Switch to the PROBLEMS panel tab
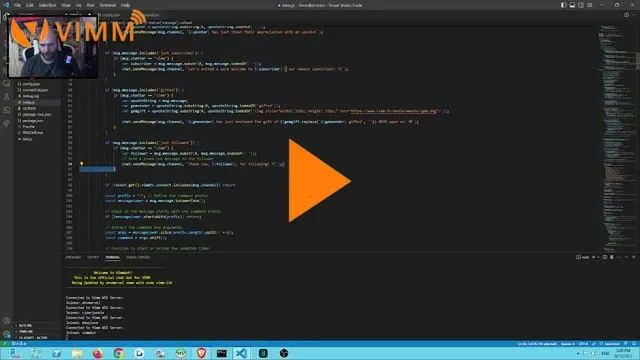Screen dimensions: 640x360 click(x=73, y=257)
